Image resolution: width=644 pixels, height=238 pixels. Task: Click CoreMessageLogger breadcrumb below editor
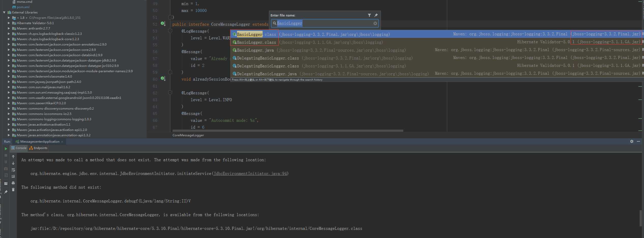(x=188, y=135)
